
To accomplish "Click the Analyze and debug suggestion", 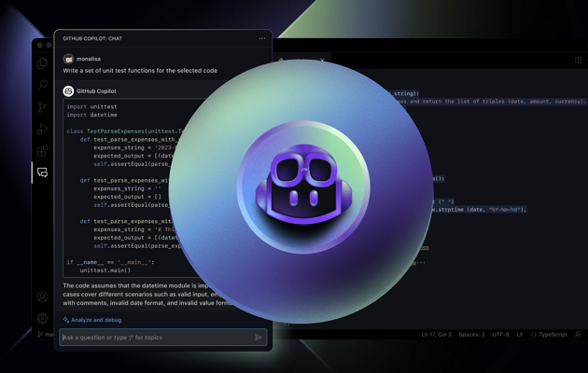I will 92,320.
